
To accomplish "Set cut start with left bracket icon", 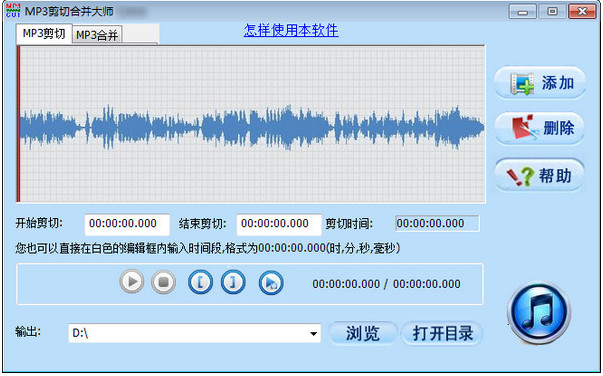I will click(200, 282).
